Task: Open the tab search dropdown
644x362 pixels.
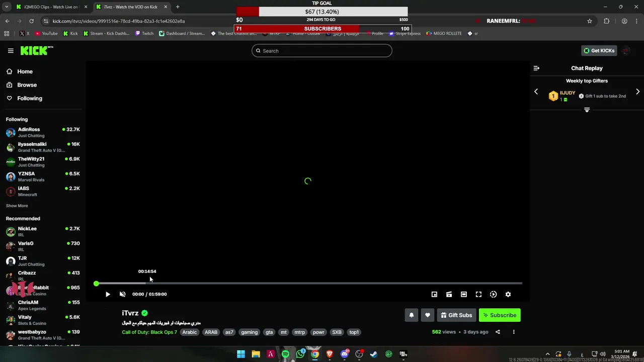Action: [x=6, y=7]
